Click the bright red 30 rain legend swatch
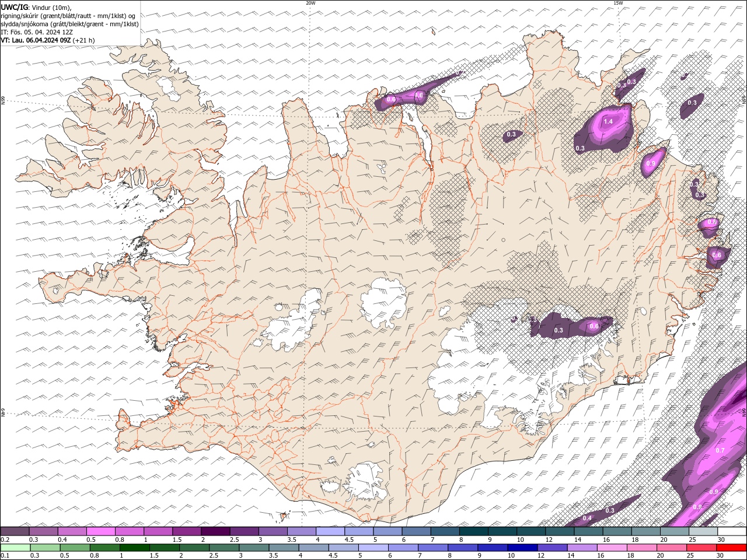The width and height of the screenshot is (747, 560). pyautogui.click(x=731, y=548)
